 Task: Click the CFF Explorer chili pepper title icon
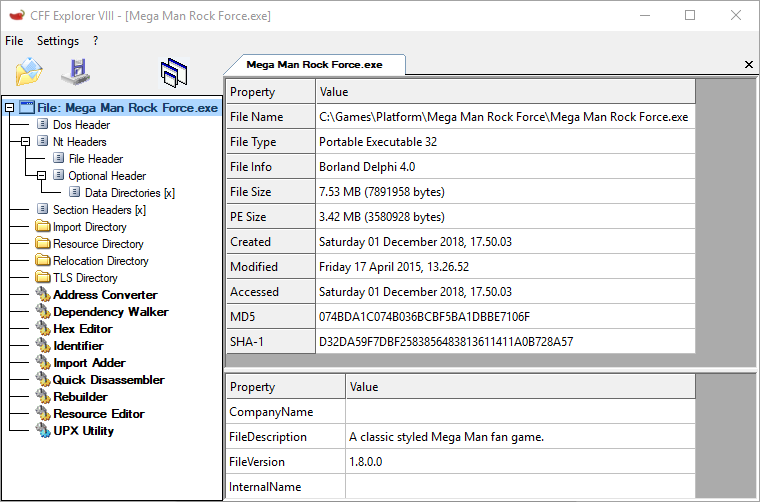pos(17,16)
